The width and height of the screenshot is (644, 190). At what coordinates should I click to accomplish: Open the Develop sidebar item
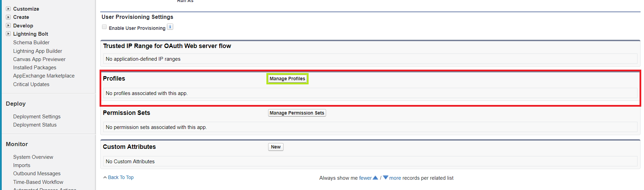pos(23,26)
